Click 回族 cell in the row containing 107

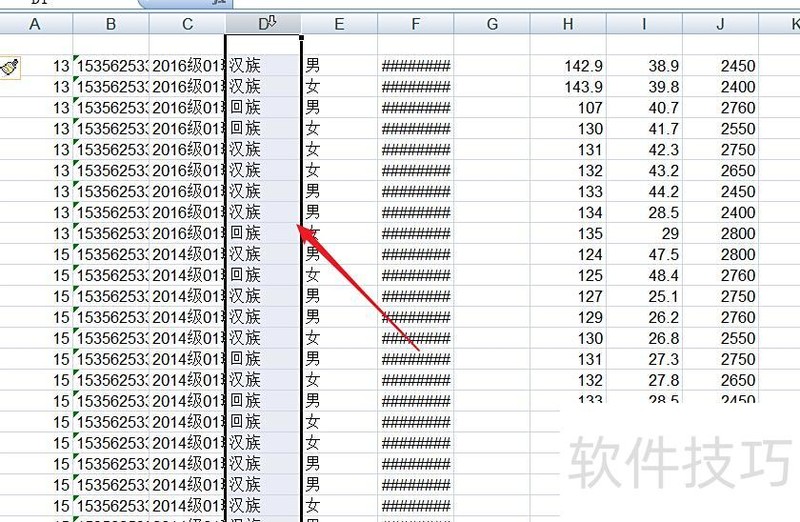263,108
